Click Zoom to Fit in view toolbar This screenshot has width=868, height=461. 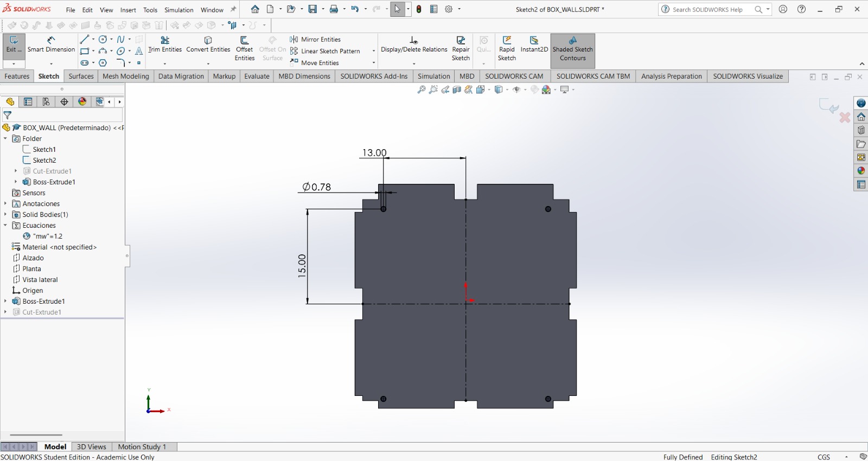tap(422, 89)
